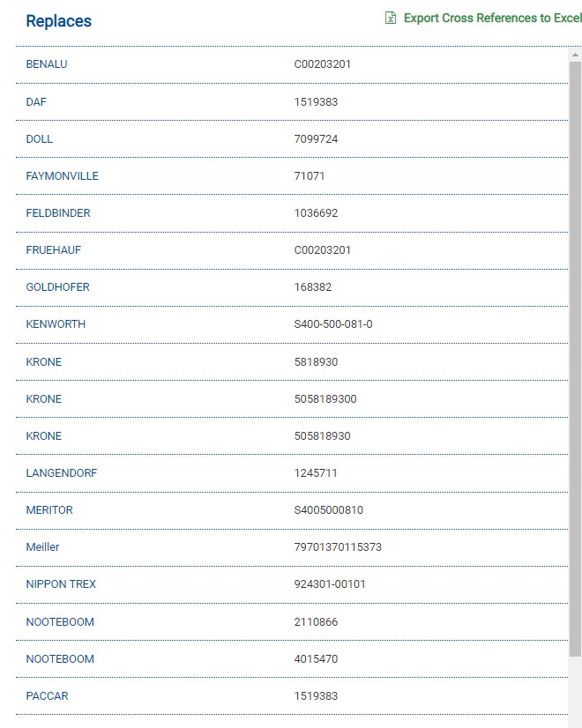Click the vertical scrollbar thumb
Viewport: 582px width, 728px height.
tap(575, 353)
